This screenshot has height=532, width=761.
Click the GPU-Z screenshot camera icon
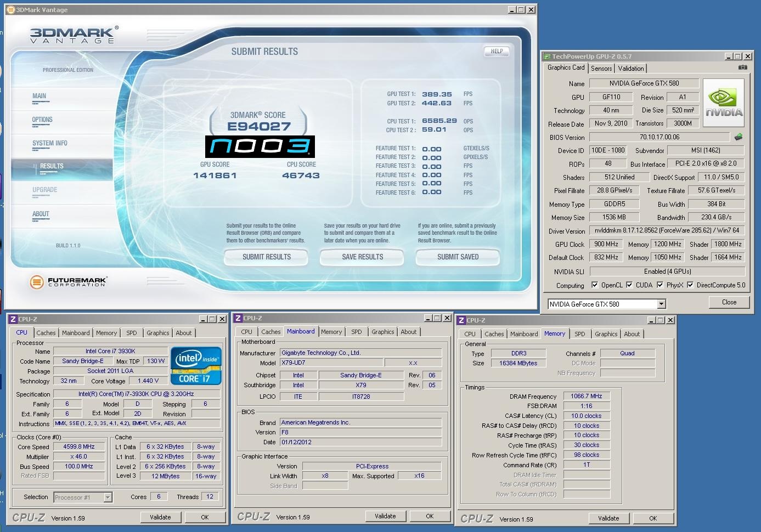742,67
